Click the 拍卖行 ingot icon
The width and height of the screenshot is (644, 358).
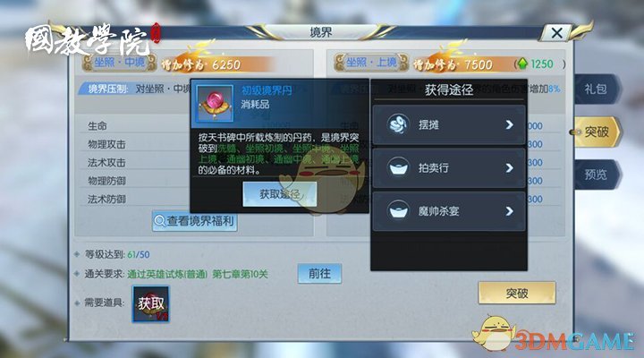tap(398, 167)
